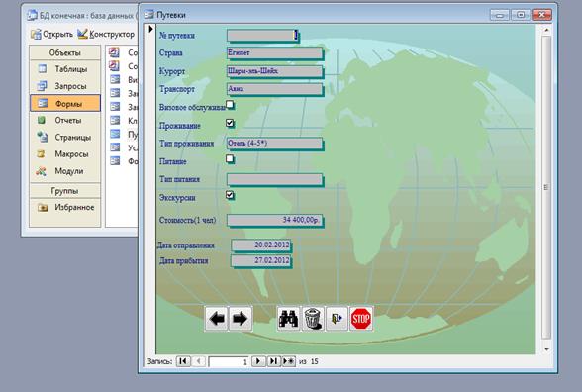Image resolution: width=582 pixels, height=392 pixels.
Task: Jump to last record in navigation bar
Action: point(273,361)
